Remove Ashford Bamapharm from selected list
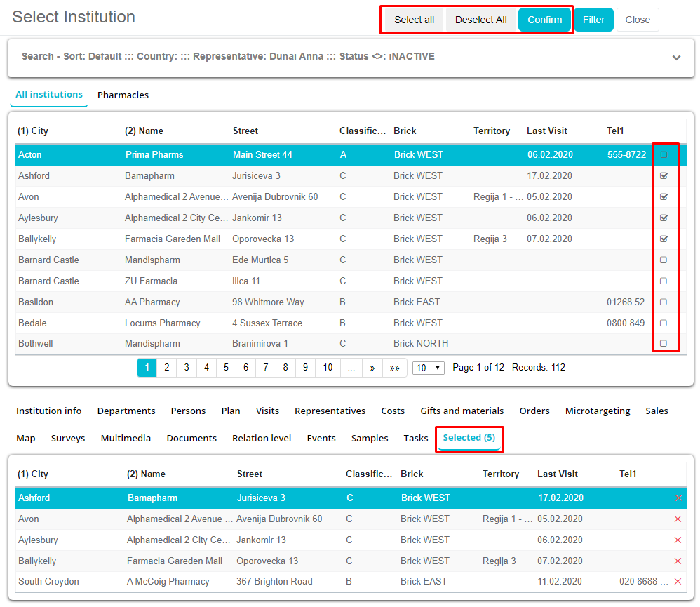700x607 pixels. pyautogui.click(x=678, y=498)
